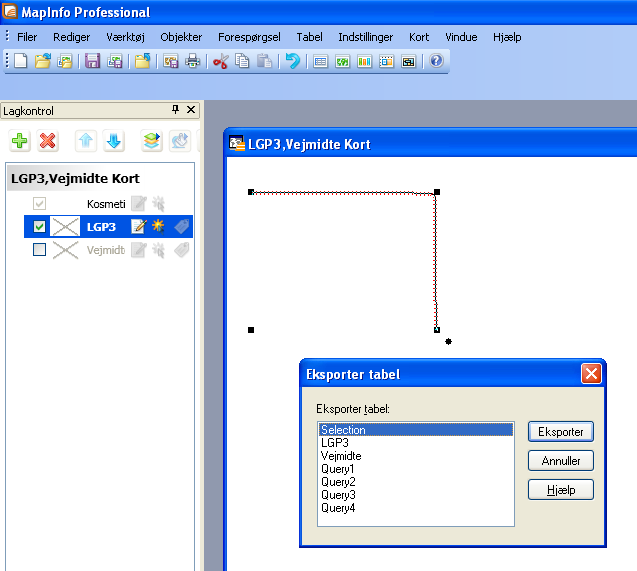The width and height of the screenshot is (637, 571).
Task: Open the Vindue menu
Action: point(461,37)
